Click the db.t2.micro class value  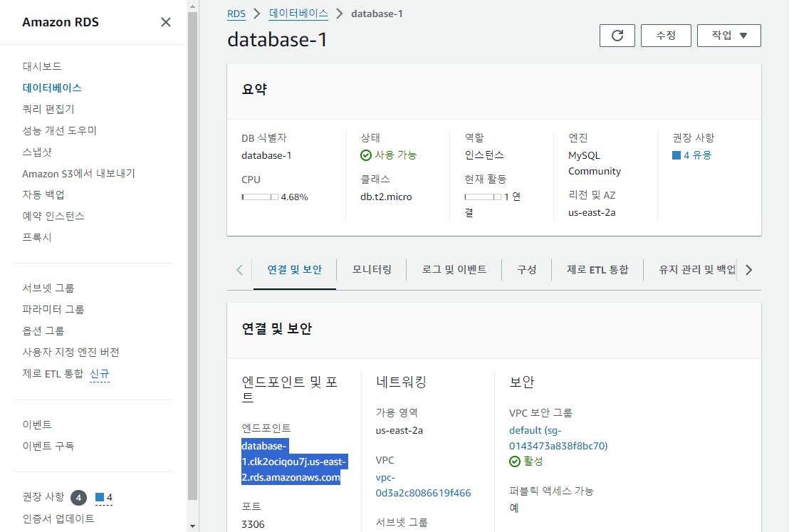386,197
